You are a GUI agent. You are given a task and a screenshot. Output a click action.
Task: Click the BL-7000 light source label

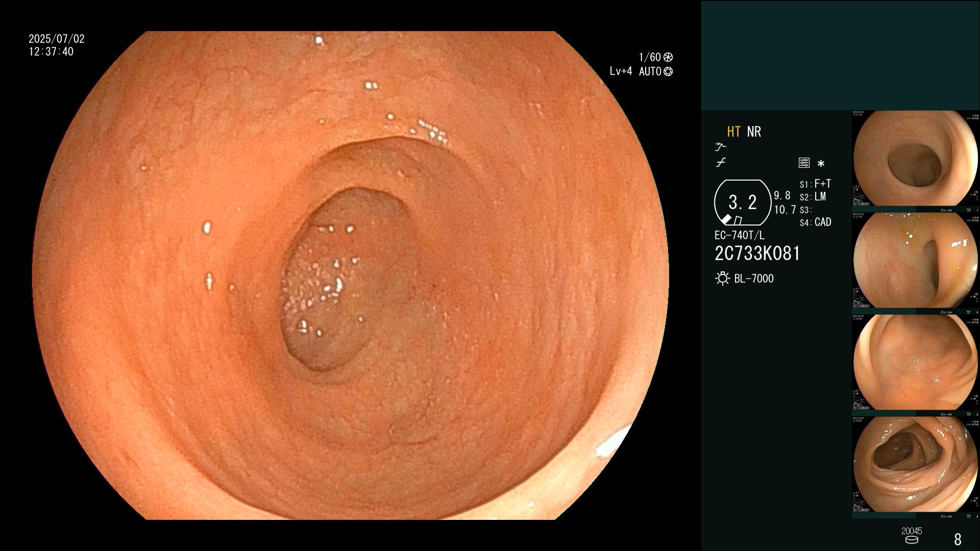tap(754, 279)
